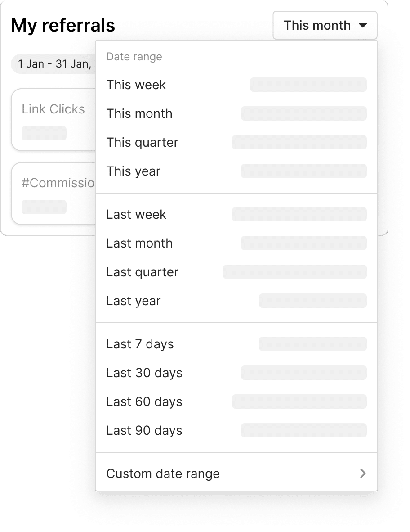Select Last quarter from the list
This screenshot has width=410, height=532.
[x=143, y=272]
